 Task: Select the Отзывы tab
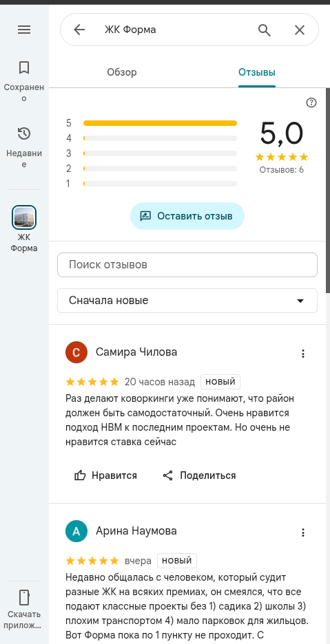pos(257,72)
